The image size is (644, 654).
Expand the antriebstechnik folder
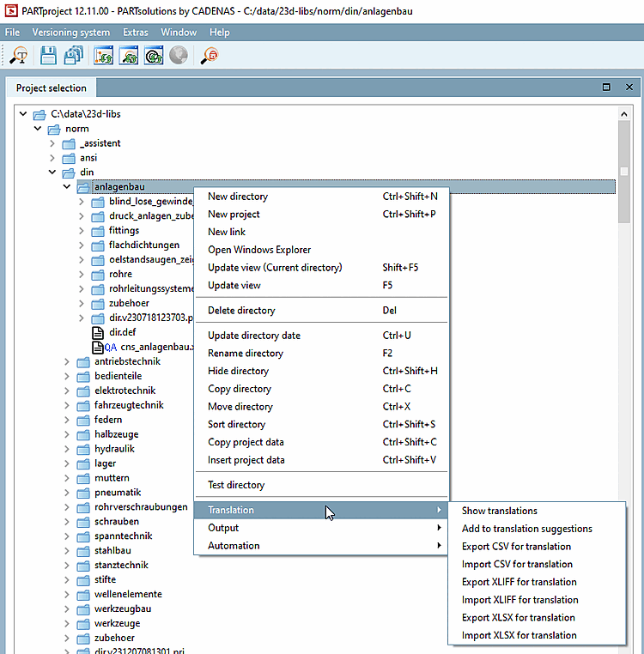coord(67,361)
